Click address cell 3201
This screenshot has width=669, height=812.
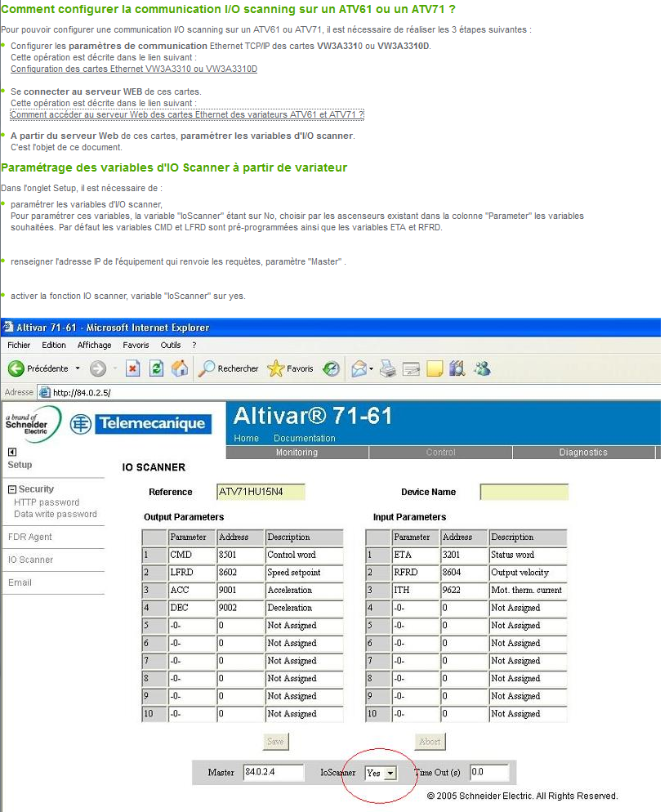pyautogui.click(x=464, y=555)
